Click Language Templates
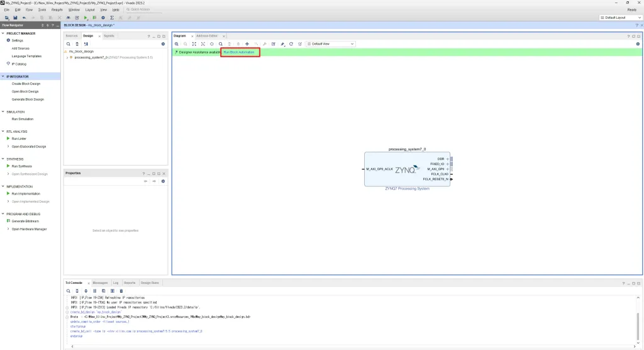 click(26, 57)
